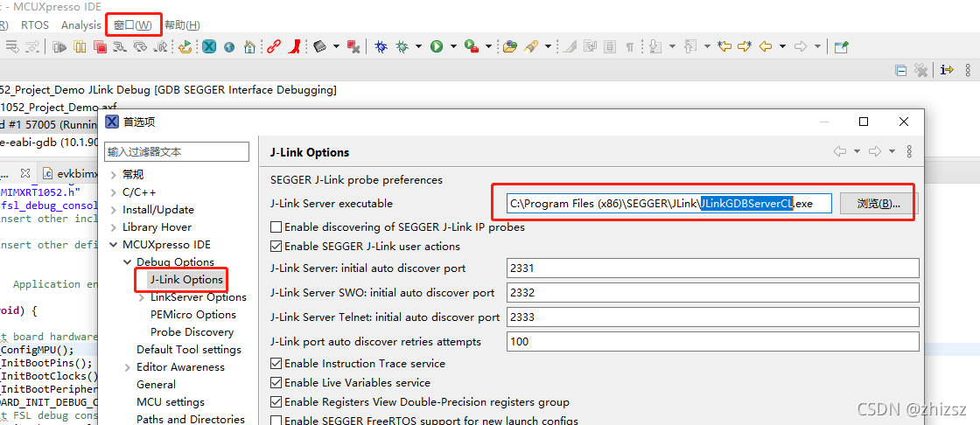The height and width of the screenshot is (425, 980).
Task: Expand the Install/Update preferences node
Action: coord(113,209)
